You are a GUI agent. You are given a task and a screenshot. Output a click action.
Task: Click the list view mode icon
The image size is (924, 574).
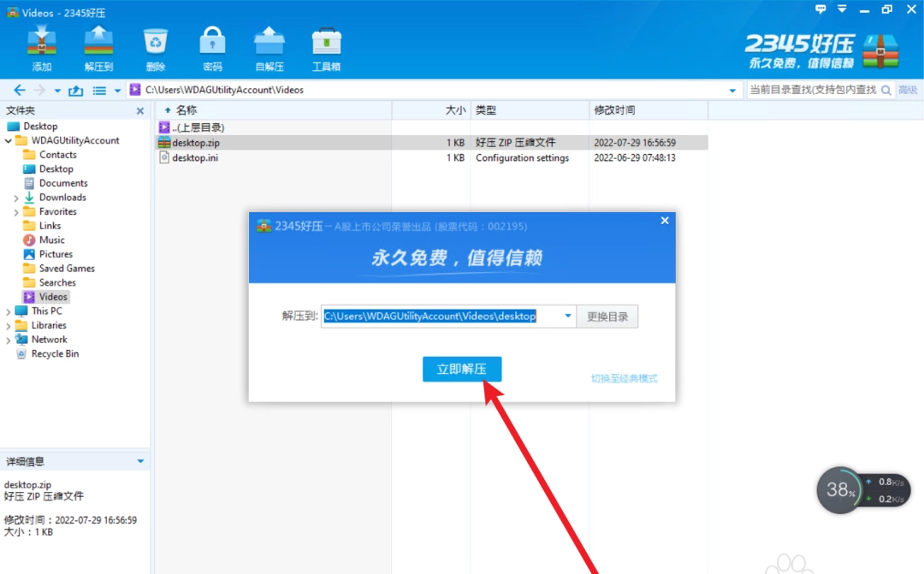pyautogui.click(x=99, y=90)
